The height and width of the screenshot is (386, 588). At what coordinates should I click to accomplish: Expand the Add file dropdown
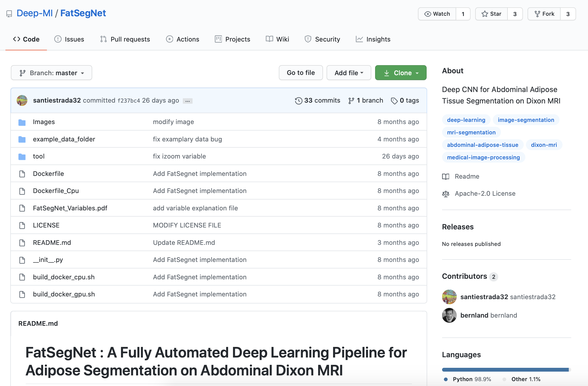coord(349,73)
